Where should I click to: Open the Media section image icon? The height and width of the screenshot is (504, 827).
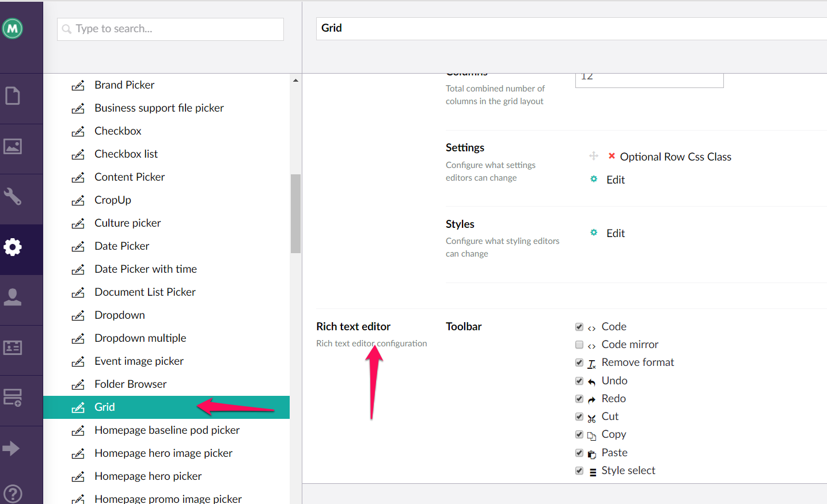[13, 146]
